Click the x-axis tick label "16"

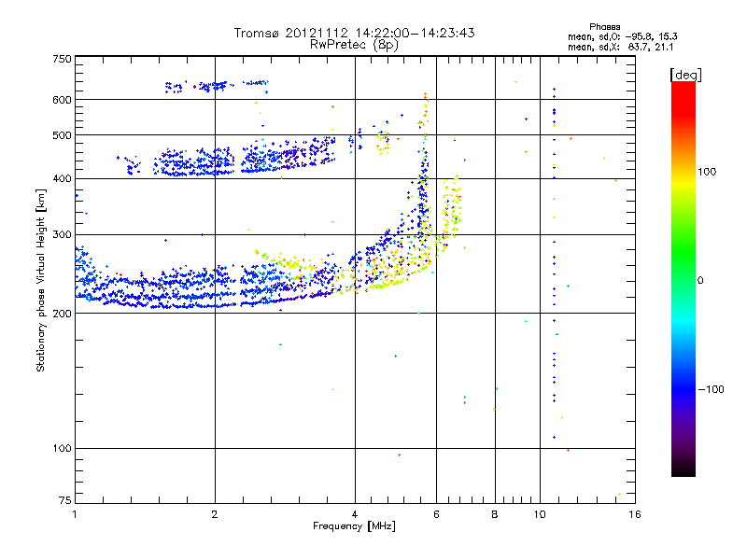pyautogui.click(x=635, y=514)
